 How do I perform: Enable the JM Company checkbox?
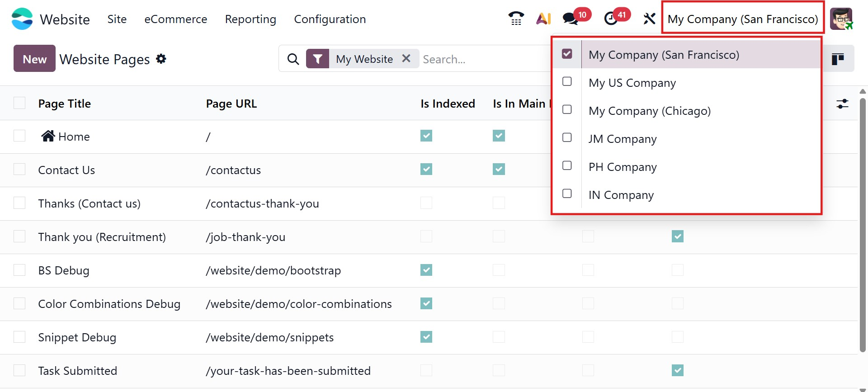567,138
